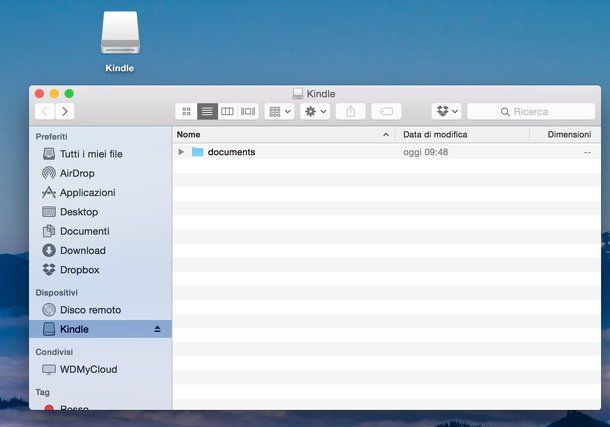The width and height of the screenshot is (610, 427).
Task: Switch to icon view
Action: [x=186, y=112]
